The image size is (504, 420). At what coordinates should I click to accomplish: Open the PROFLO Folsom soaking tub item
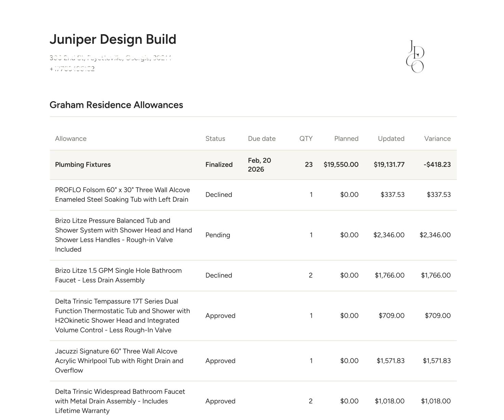122,195
